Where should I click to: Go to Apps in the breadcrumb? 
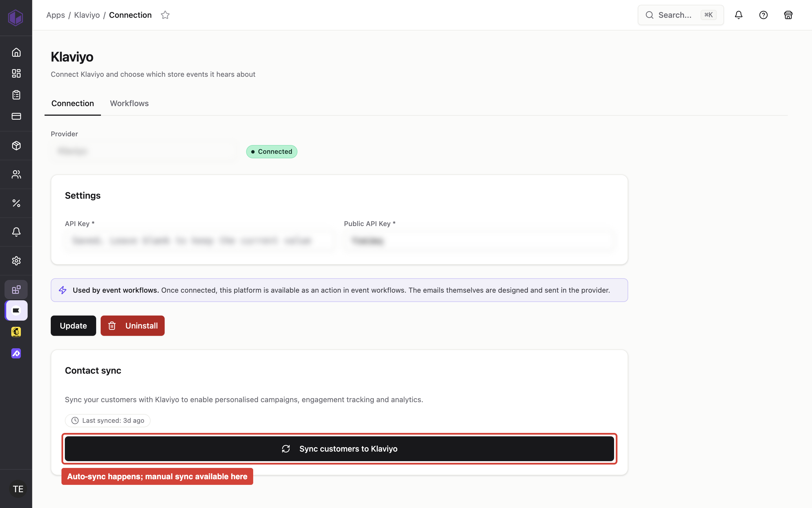[x=56, y=15]
